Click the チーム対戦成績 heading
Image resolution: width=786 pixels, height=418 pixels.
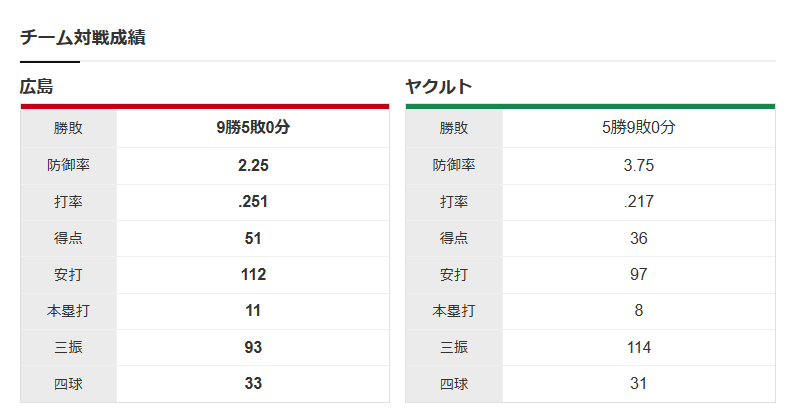click(x=83, y=38)
